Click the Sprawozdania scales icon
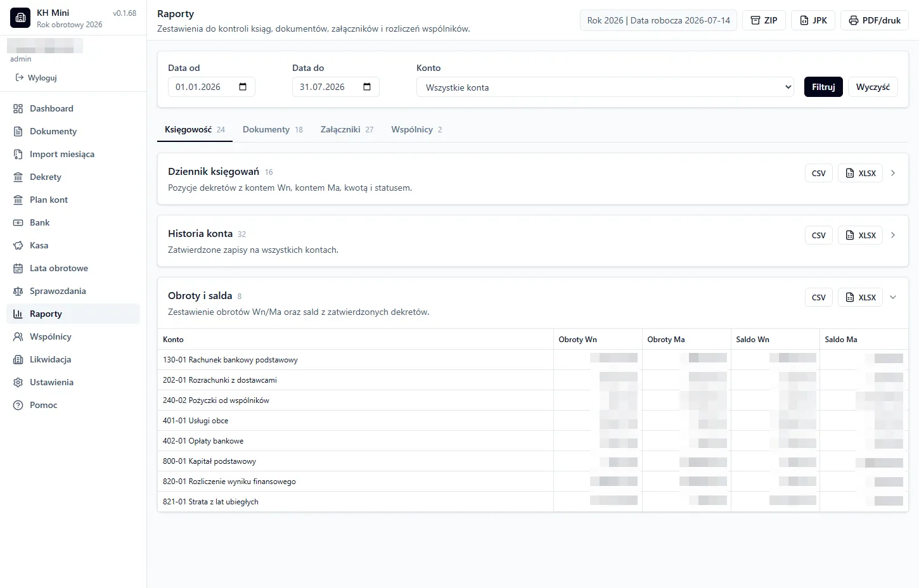The width and height of the screenshot is (919, 588). pyautogui.click(x=18, y=291)
